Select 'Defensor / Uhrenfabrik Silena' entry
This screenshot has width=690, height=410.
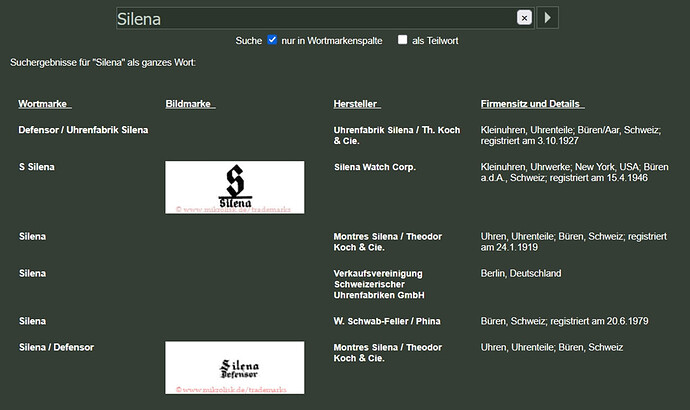tap(83, 130)
